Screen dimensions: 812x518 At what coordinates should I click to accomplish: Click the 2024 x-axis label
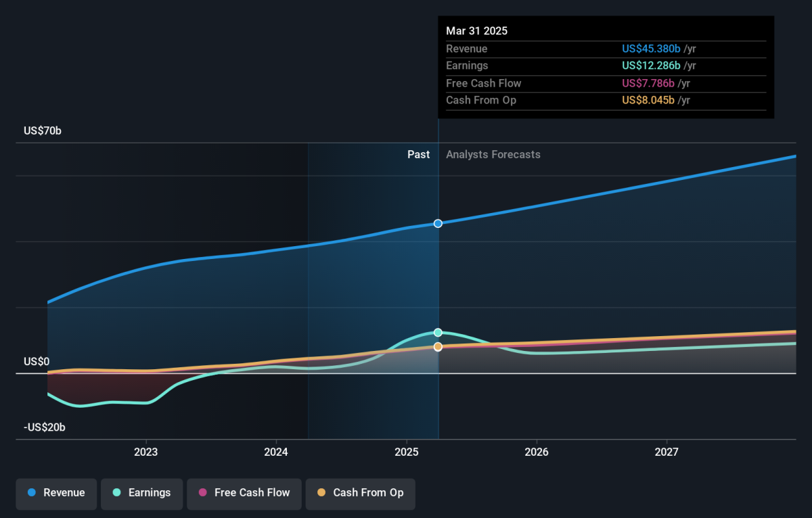click(276, 452)
